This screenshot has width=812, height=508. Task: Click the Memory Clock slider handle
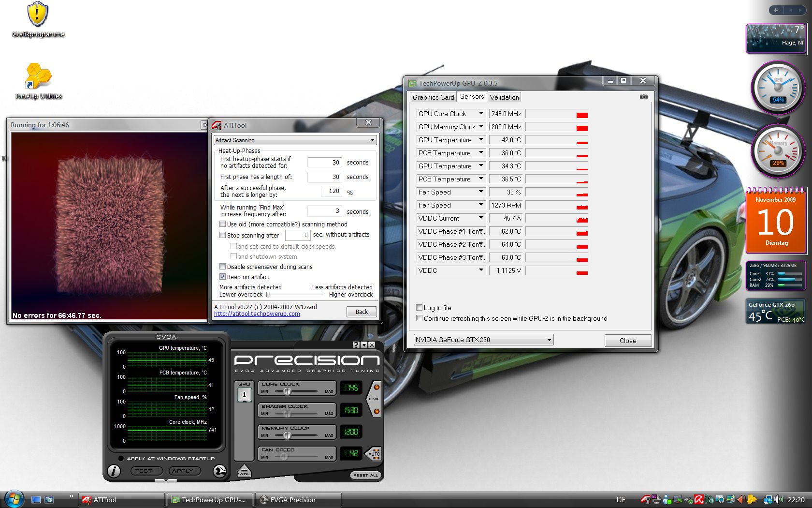click(x=287, y=435)
